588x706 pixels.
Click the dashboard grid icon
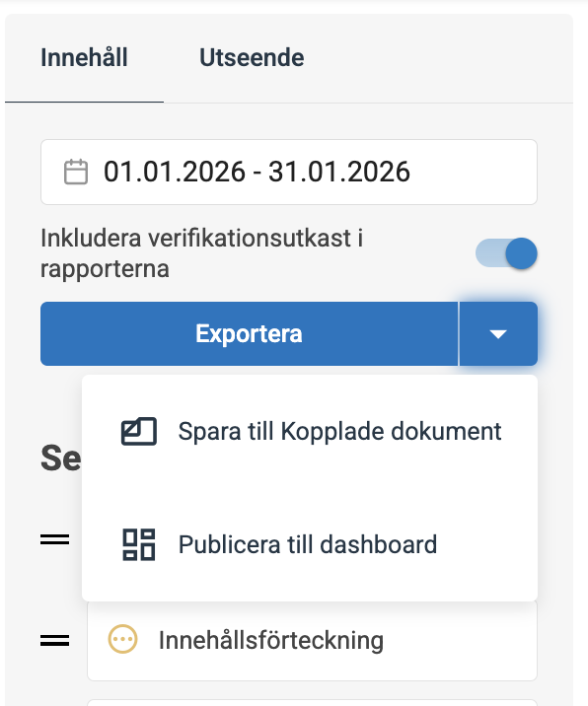pyautogui.click(x=139, y=544)
